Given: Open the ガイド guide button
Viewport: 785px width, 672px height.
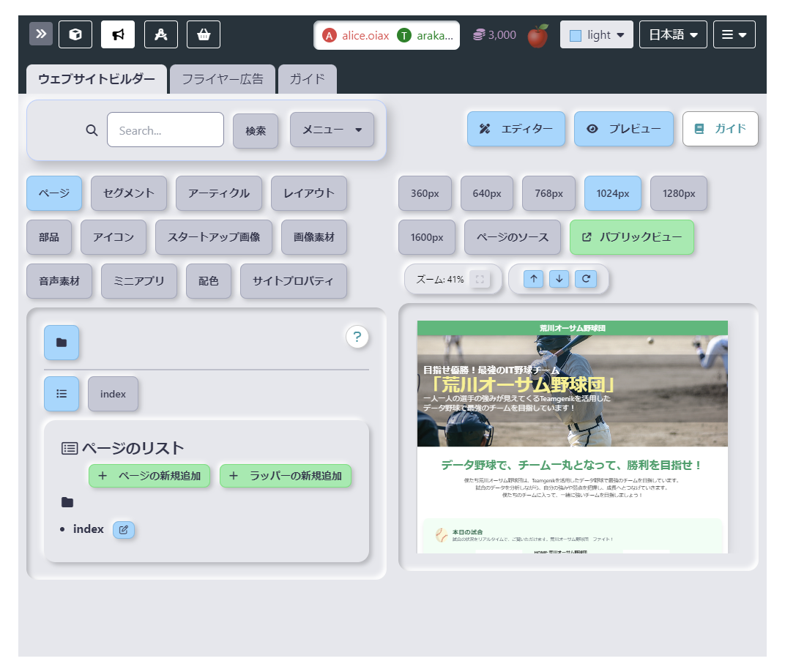Looking at the screenshot, I should pyautogui.click(x=721, y=129).
